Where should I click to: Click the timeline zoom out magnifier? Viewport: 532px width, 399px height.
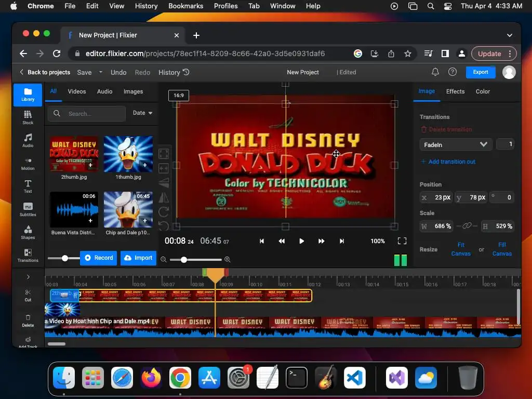pos(164,260)
